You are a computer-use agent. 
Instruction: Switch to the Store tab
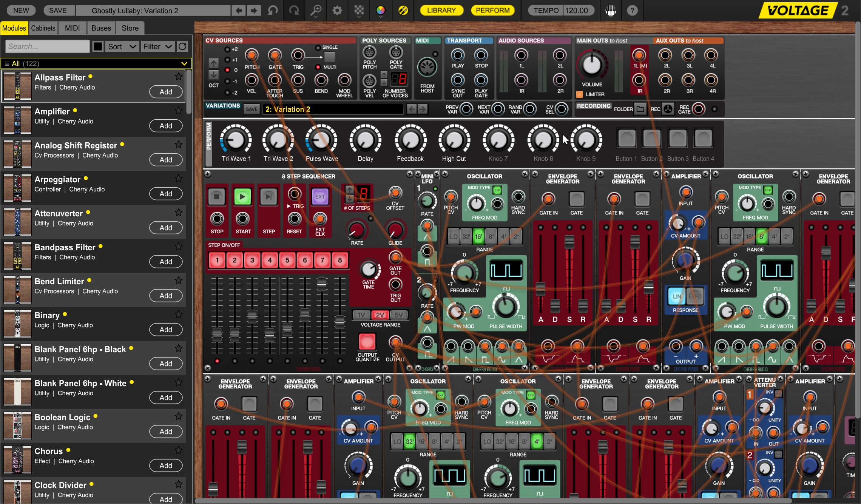[x=130, y=28]
